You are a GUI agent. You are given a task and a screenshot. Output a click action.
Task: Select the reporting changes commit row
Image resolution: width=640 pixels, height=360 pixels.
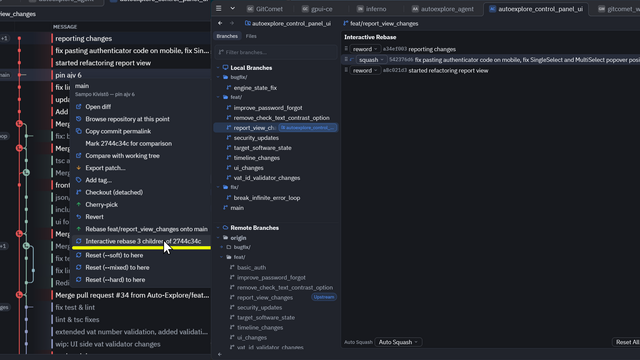(x=105, y=38)
